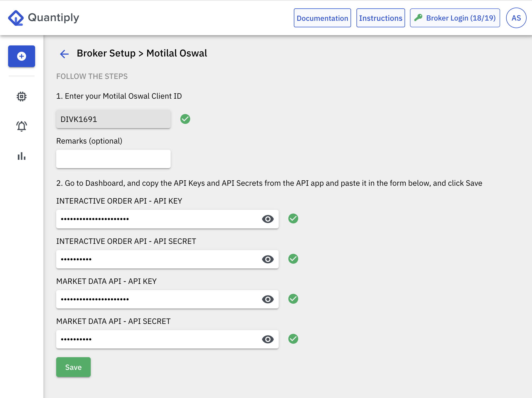Image resolution: width=532 pixels, height=398 pixels.
Task: Click the Quantiply brand name
Action: coord(53,18)
